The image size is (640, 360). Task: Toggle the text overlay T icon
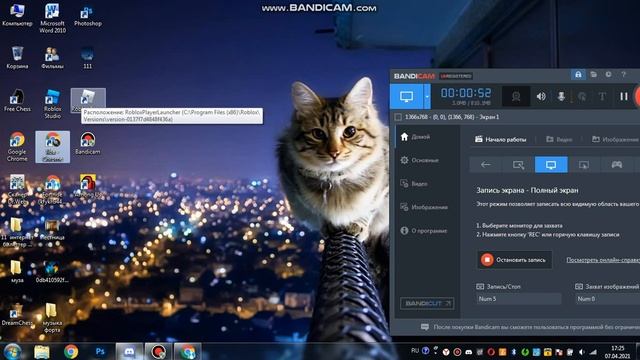pos(602,97)
